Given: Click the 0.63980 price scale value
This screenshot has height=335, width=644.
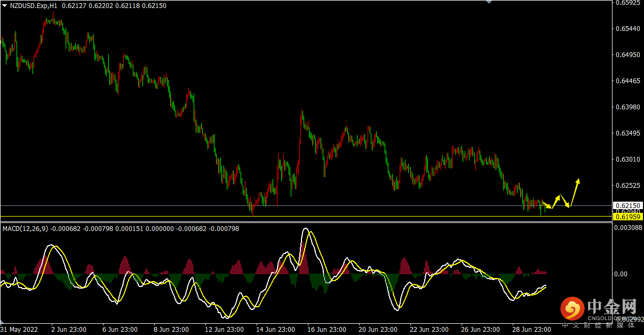Looking at the screenshot, I should (x=627, y=107).
